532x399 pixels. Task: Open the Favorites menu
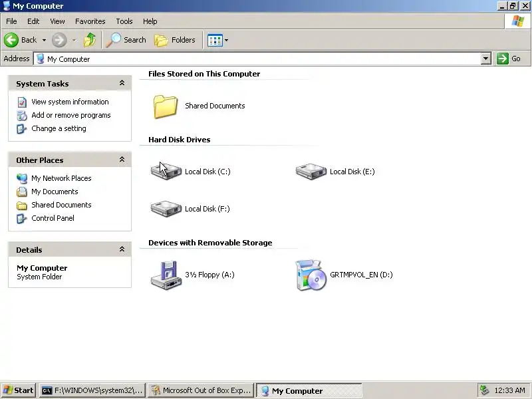pos(90,21)
